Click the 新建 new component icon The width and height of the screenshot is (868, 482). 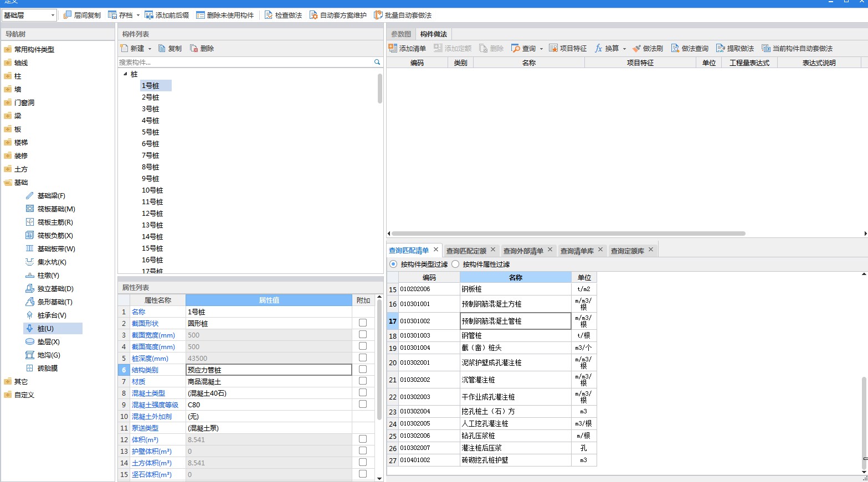click(x=125, y=48)
